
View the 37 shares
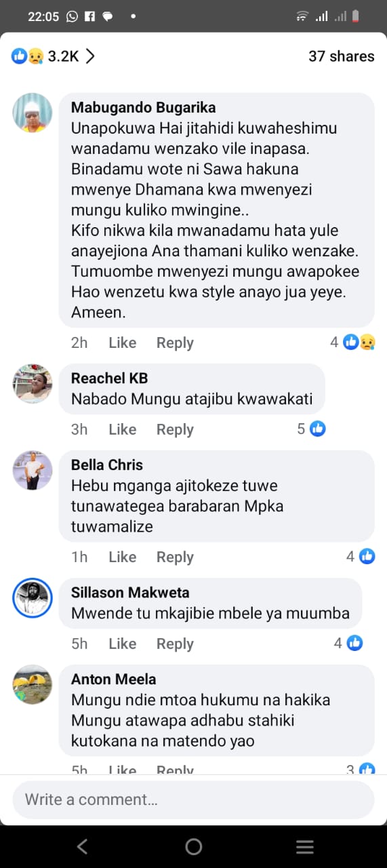(342, 56)
